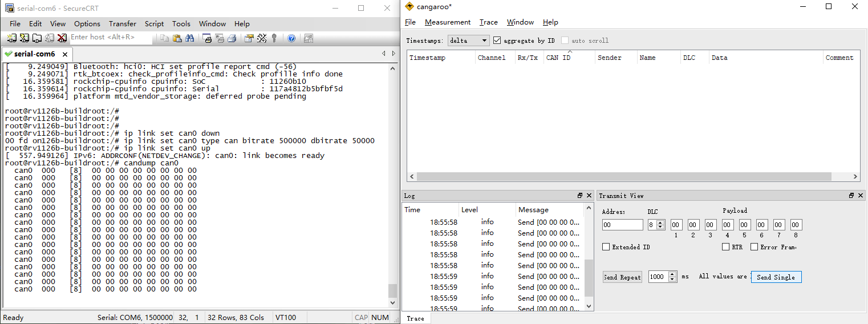Viewport: 868px width, 324px height.
Task: Click the Print Selection icon in SecureCRT
Action: click(220, 38)
